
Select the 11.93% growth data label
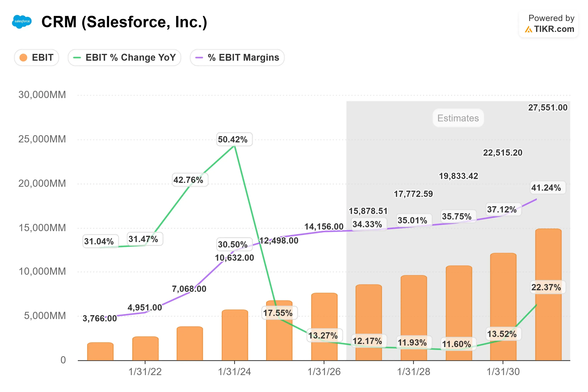tap(414, 342)
